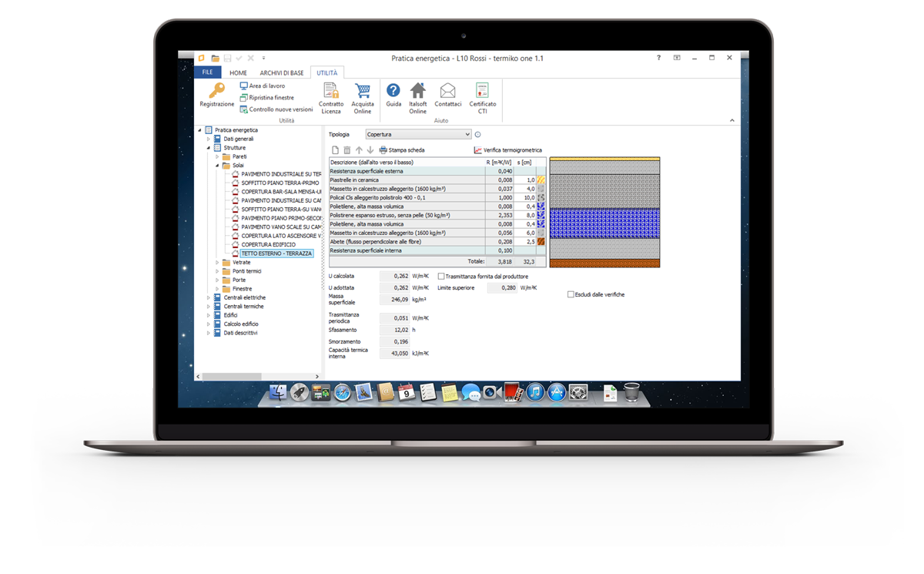
Task: Switch to the HOME tab
Action: 238,73
